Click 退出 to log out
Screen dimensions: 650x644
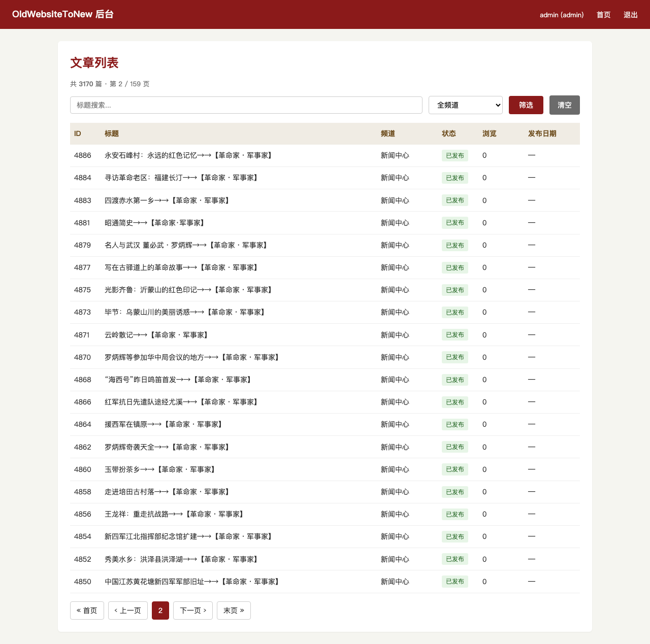pyautogui.click(x=631, y=15)
